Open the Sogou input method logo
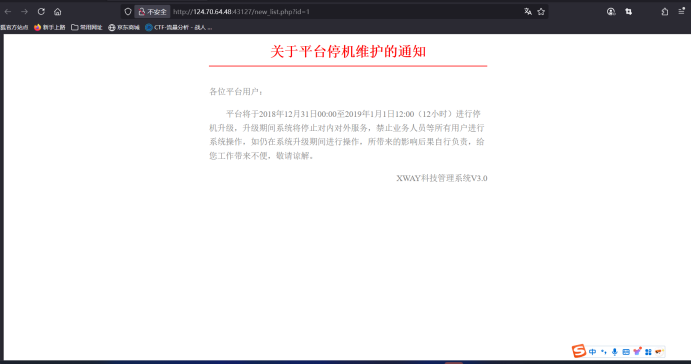The height and width of the screenshot is (364, 691). [x=579, y=351]
